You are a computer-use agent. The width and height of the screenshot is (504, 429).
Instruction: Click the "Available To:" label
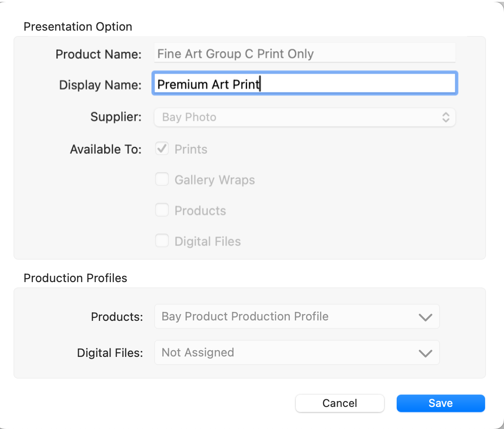pos(105,149)
